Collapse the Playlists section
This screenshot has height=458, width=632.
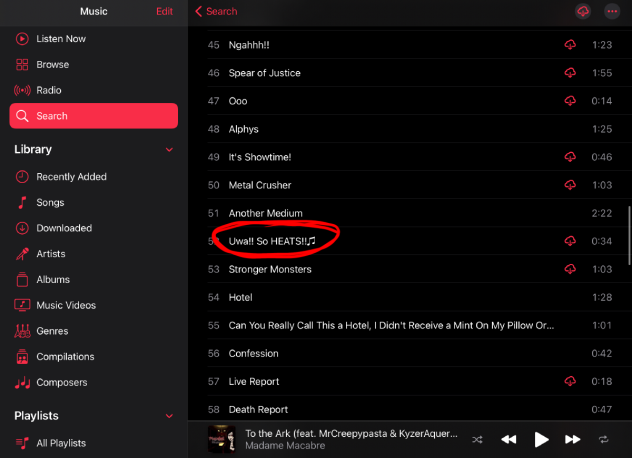(x=169, y=416)
